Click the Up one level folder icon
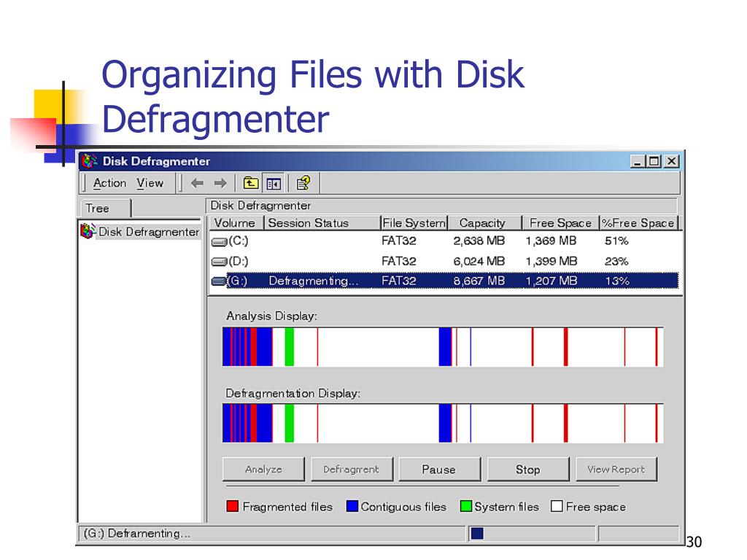747x560 pixels. point(251,183)
